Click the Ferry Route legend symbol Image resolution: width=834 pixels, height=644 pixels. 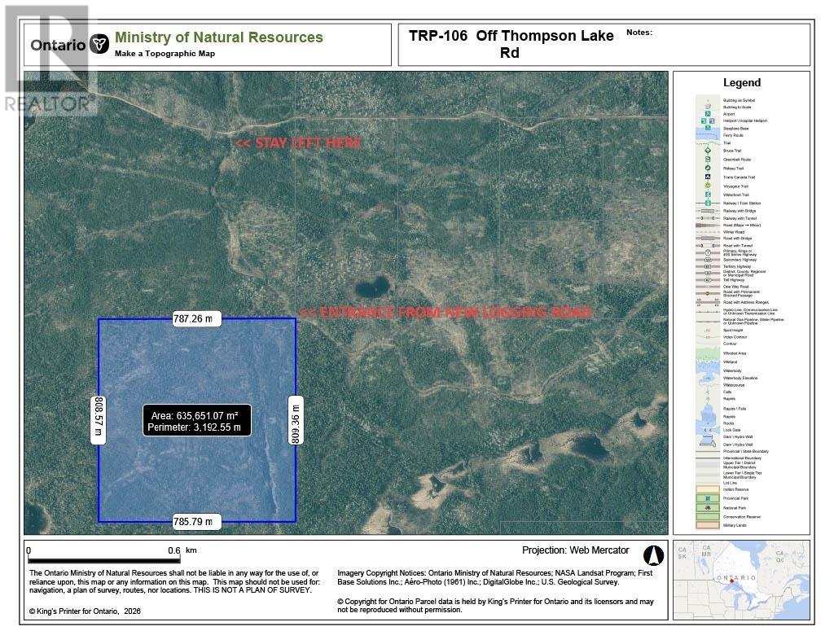pos(708,135)
